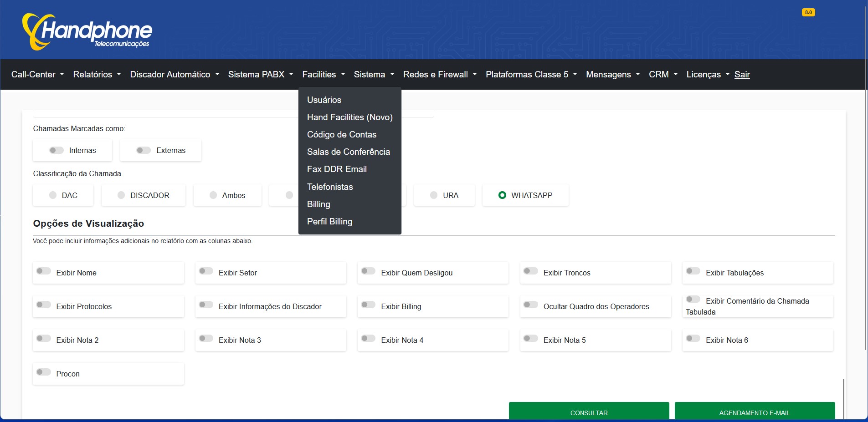Enable Exibir Quem Desligou option
The width and height of the screenshot is (868, 422).
(368, 271)
